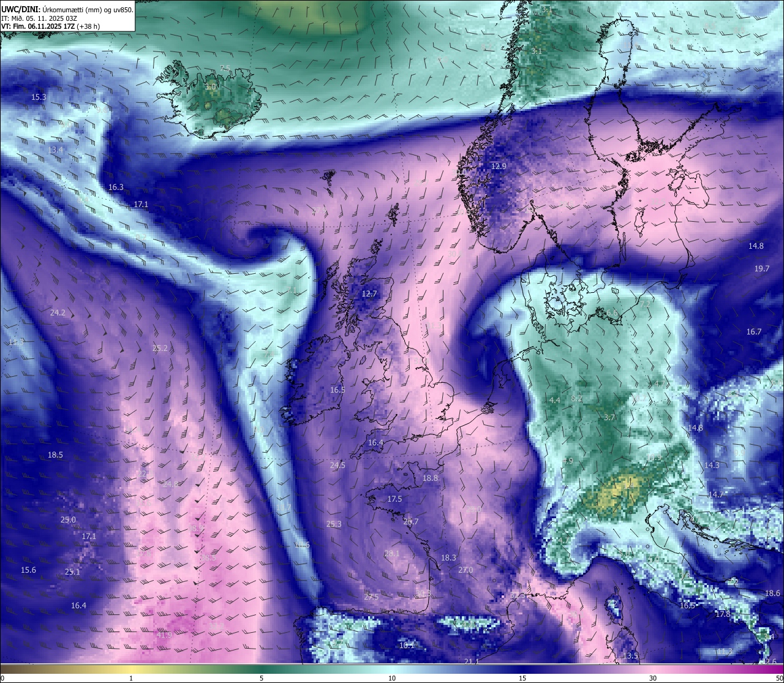Select the '5' tick on the colour scale
784x683 pixels.
262,678
